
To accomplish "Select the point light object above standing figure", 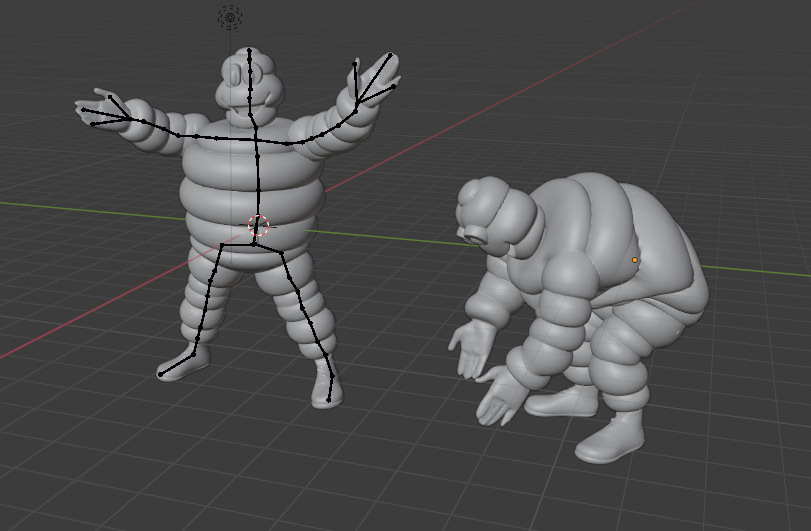I will pyautogui.click(x=230, y=17).
